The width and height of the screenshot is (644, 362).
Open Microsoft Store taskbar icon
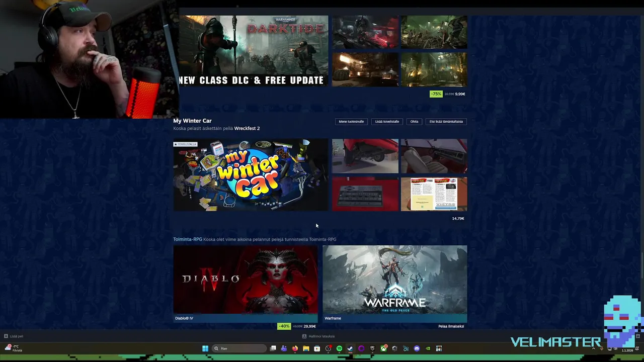[x=317, y=348]
